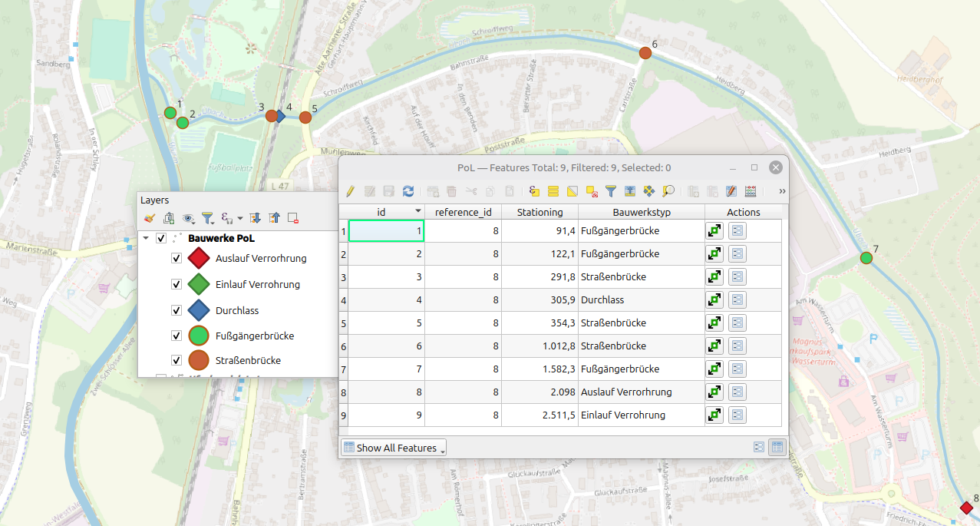Click the Bauwerkstyp column header
This screenshot has width=980, height=526.
642,212
